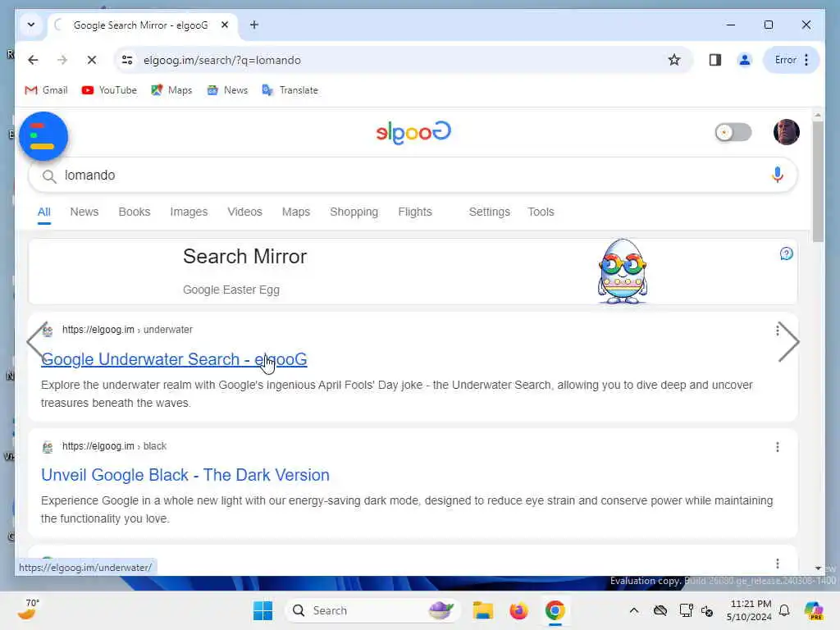
Task: Click the right carousel arrow
Action: [788, 341]
